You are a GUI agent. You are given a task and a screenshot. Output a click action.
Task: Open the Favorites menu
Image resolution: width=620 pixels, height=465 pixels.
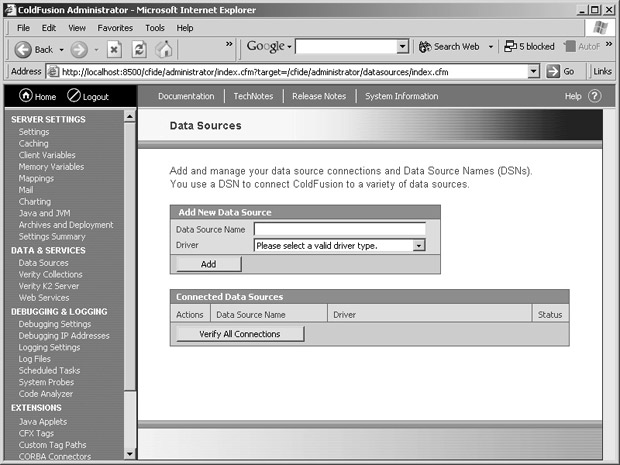point(115,28)
